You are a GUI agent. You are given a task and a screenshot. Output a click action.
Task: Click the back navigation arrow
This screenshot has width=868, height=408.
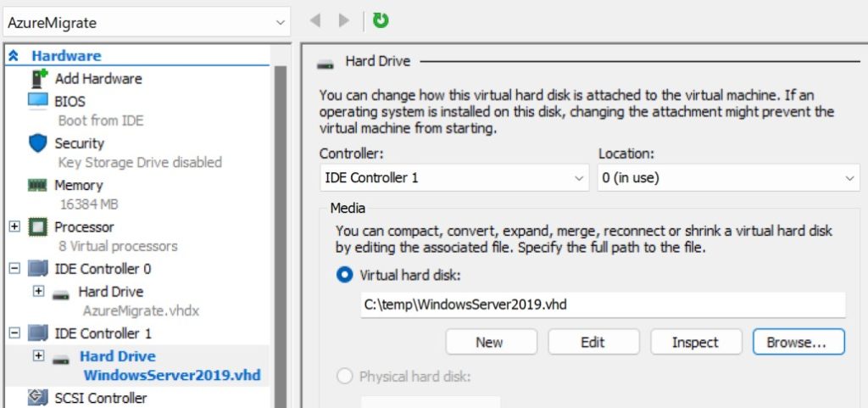pos(315,20)
